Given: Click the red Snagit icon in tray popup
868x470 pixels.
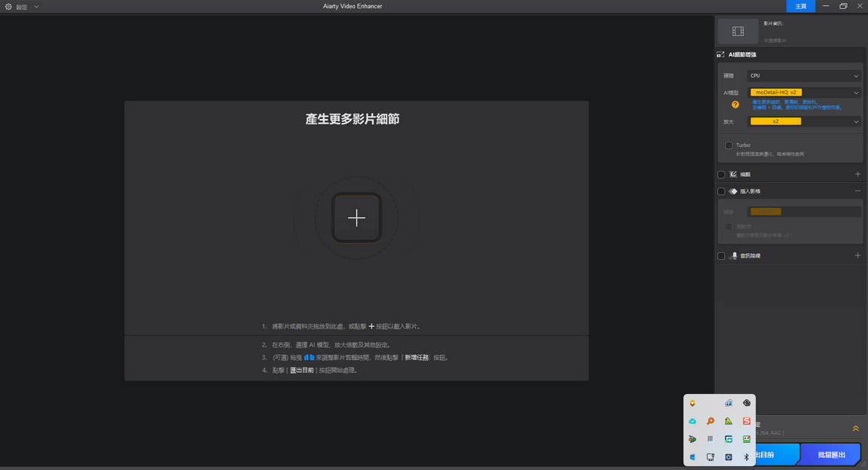Looking at the screenshot, I should (x=747, y=420).
